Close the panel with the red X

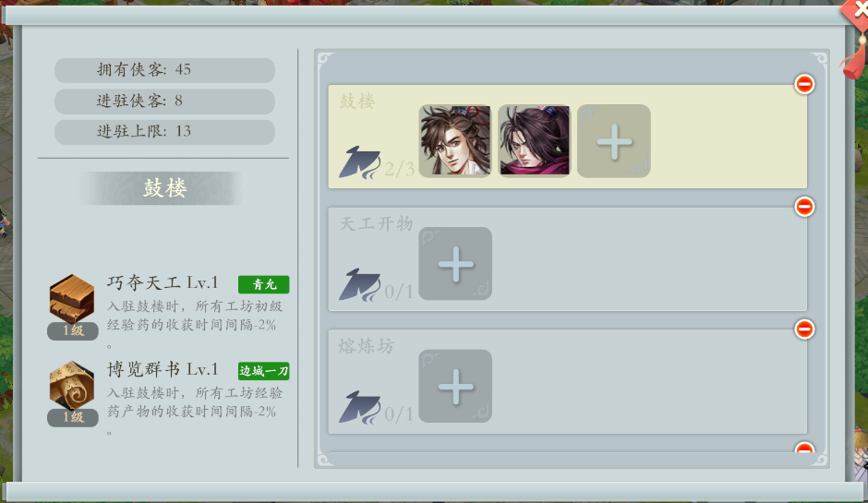pyautogui.click(x=856, y=11)
